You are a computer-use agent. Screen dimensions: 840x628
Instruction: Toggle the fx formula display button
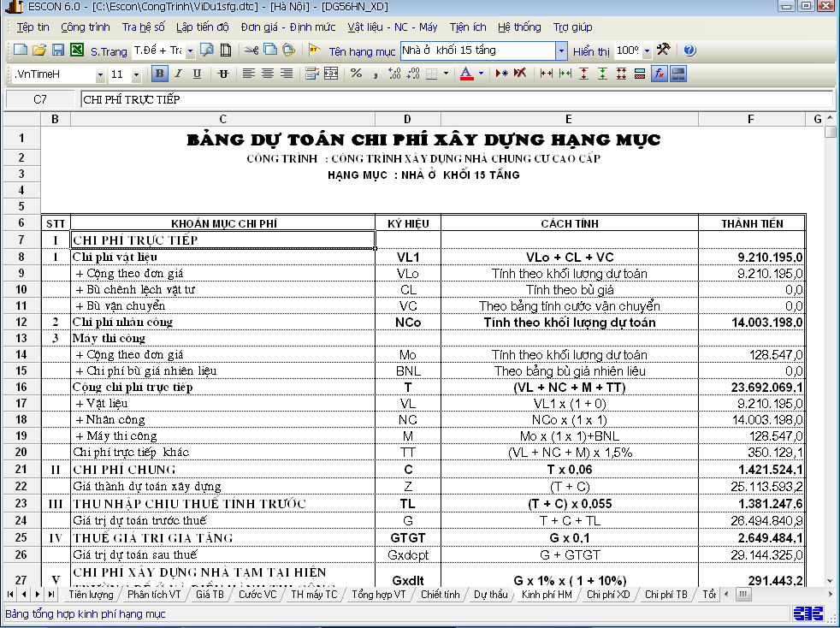(x=660, y=74)
